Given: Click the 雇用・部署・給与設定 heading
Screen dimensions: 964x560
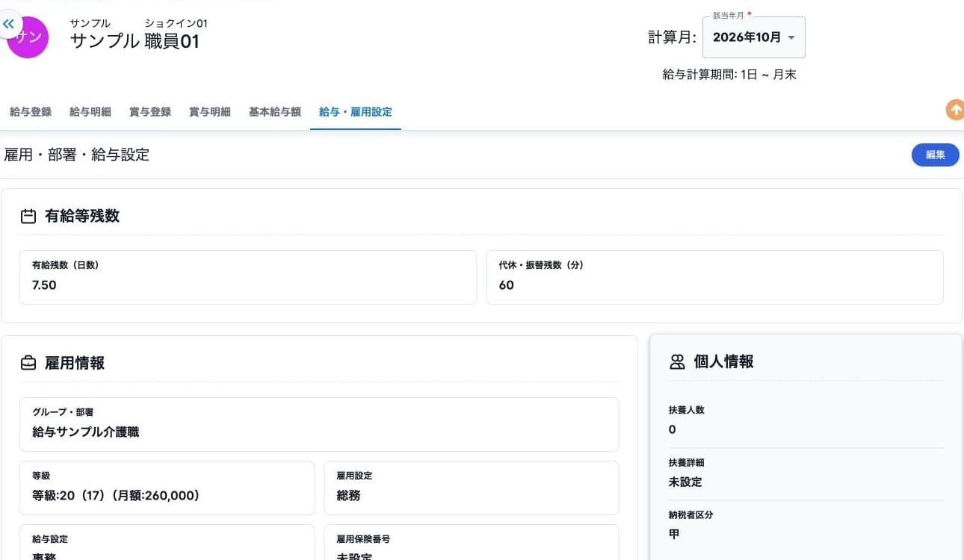Looking at the screenshot, I should 77,155.
